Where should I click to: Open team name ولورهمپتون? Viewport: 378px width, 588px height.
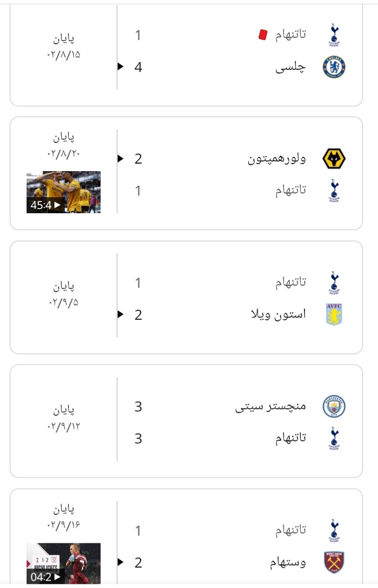(276, 159)
